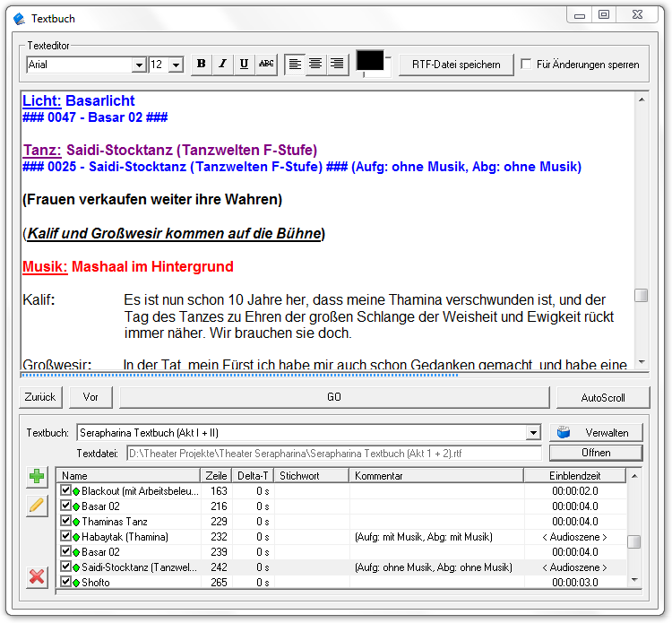Click the RTF-Datei speichern button
This screenshot has width=672, height=623.
click(x=456, y=65)
